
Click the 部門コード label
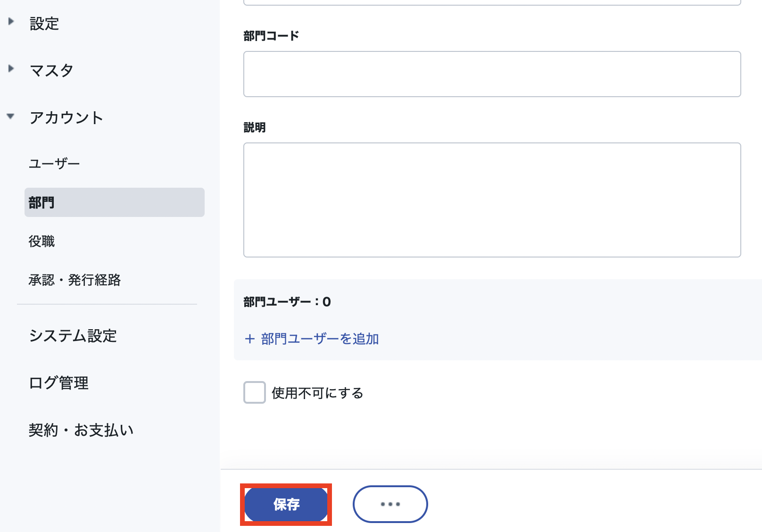click(x=271, y=36)
